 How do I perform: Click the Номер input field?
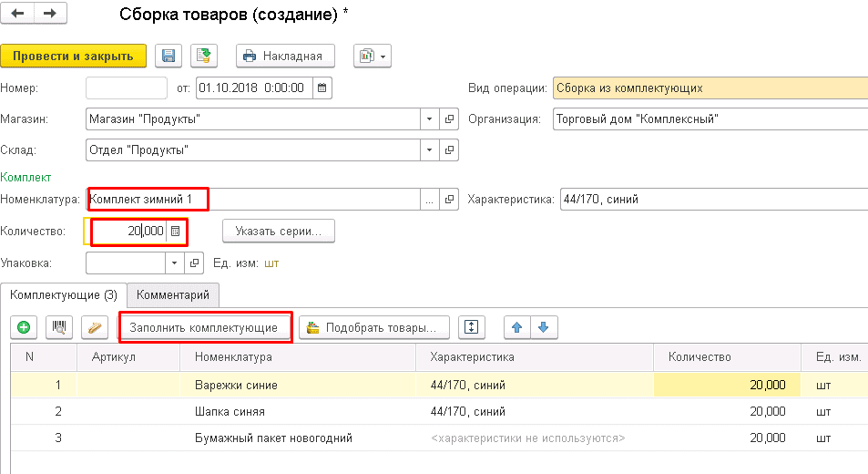point(126,88)
